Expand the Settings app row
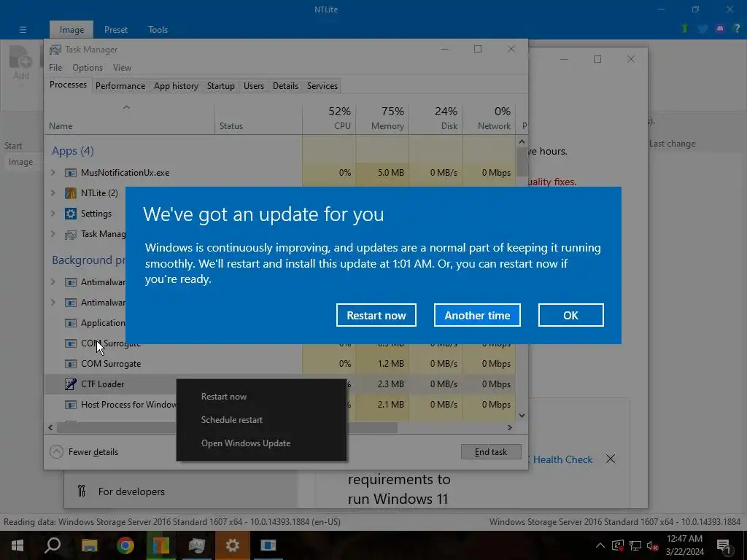Viewport: 747px width, 560px height. [53, 214]
